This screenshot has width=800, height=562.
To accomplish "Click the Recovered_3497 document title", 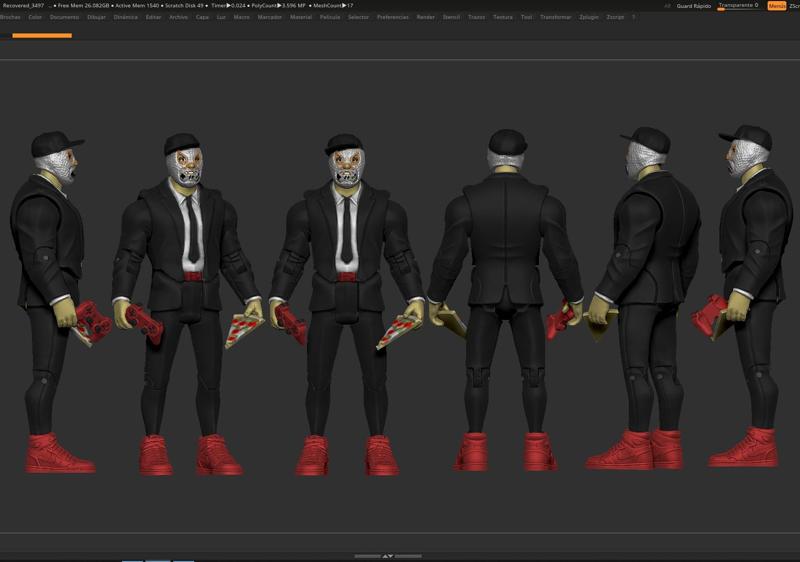I will 23,6.
